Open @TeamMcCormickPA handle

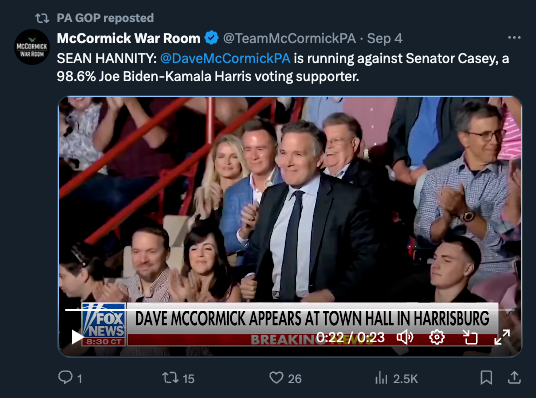(289, 38)
